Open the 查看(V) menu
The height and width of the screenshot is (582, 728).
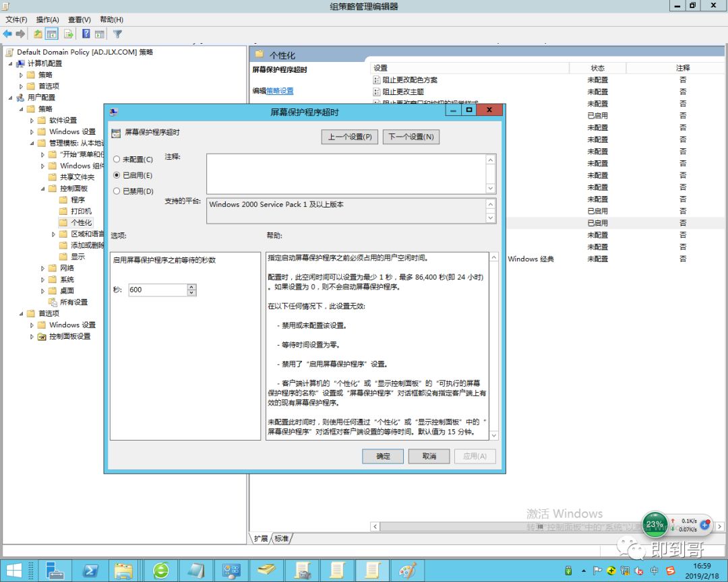[x=80, y=20]
